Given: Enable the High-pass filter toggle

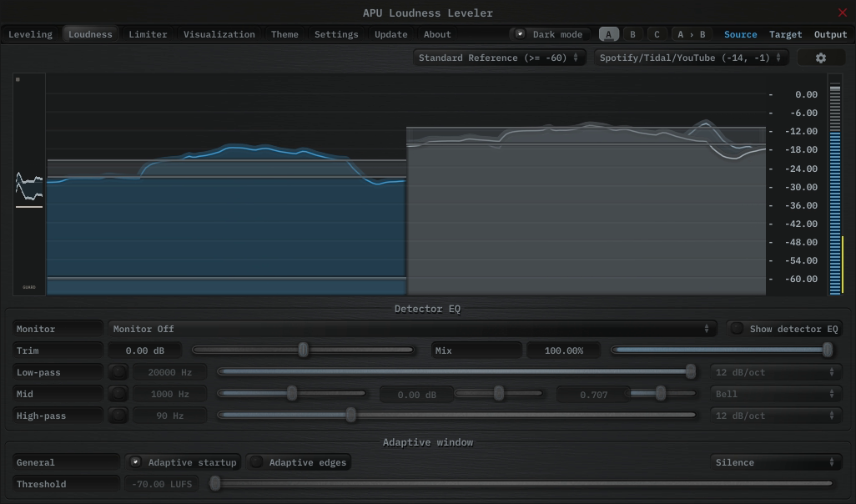Looking at the screenshot, I should [118, 416].
